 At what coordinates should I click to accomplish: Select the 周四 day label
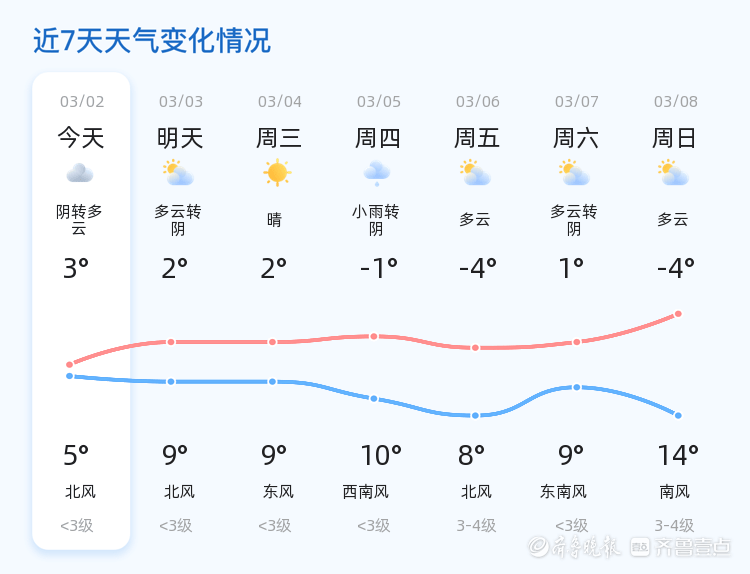point(377,138)
